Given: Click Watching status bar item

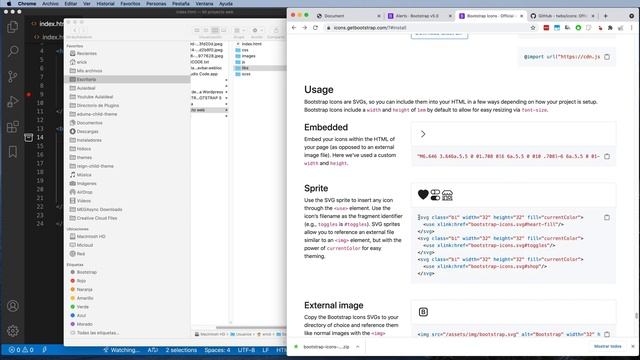Looking at the screenshot, I should 121,350.
